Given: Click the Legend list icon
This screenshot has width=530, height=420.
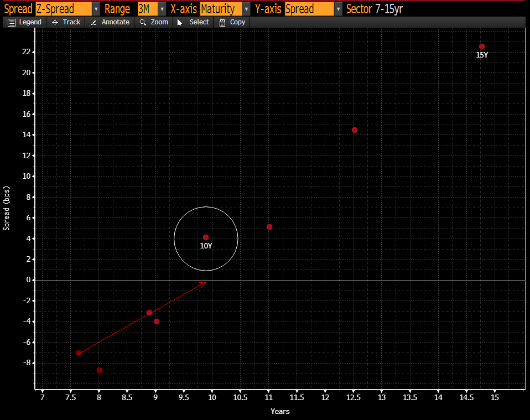Looking at the screenshot, I should click(12, 23).
